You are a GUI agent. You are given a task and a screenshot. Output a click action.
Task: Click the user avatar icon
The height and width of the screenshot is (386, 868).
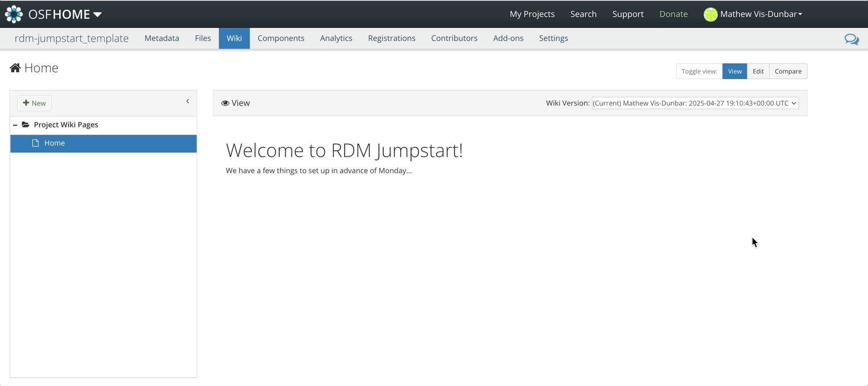(710, 15)
